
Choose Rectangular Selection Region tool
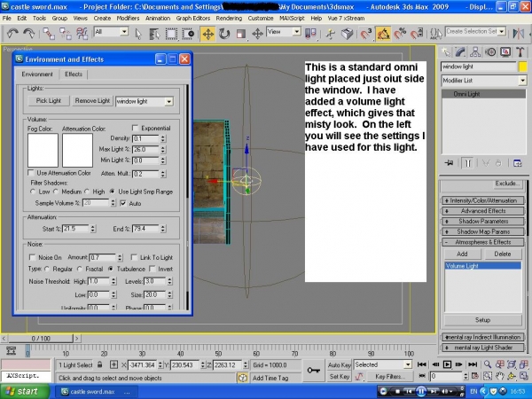(x=171, y=34)
